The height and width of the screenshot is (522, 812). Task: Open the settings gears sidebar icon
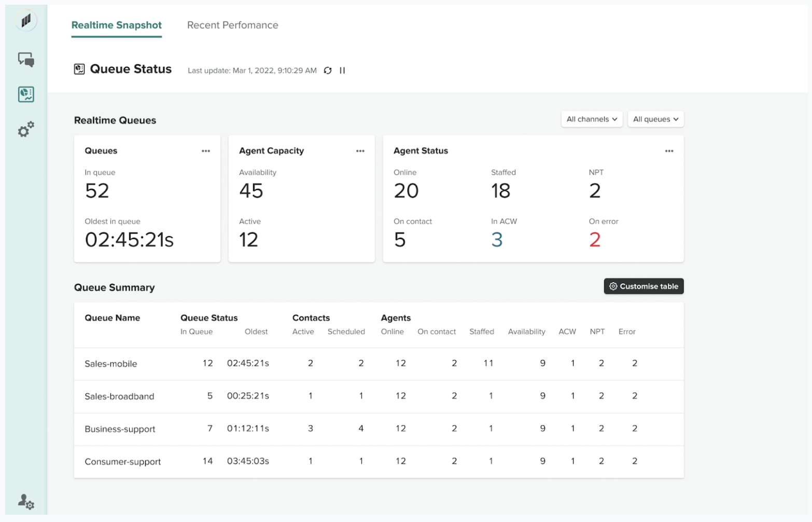tap(26, 129)
